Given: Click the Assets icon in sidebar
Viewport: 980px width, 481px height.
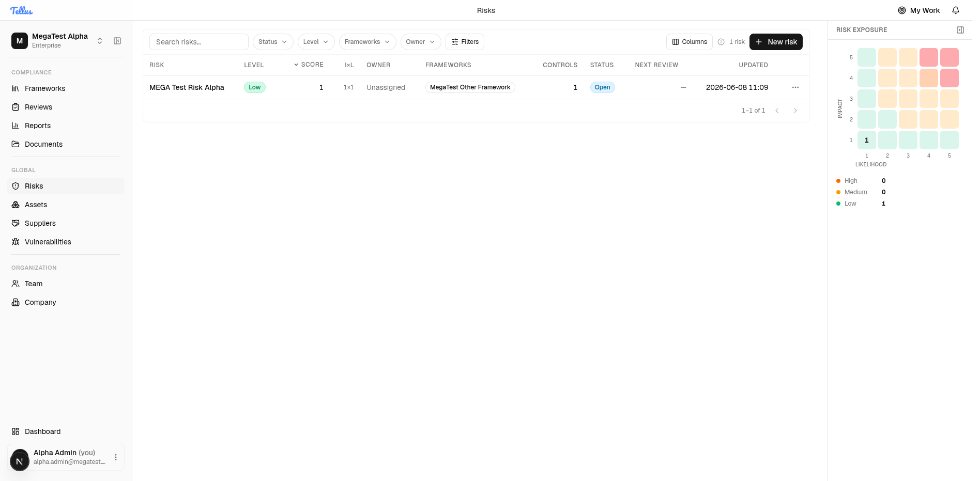Looking at the screenshot, I should (16, 205).
